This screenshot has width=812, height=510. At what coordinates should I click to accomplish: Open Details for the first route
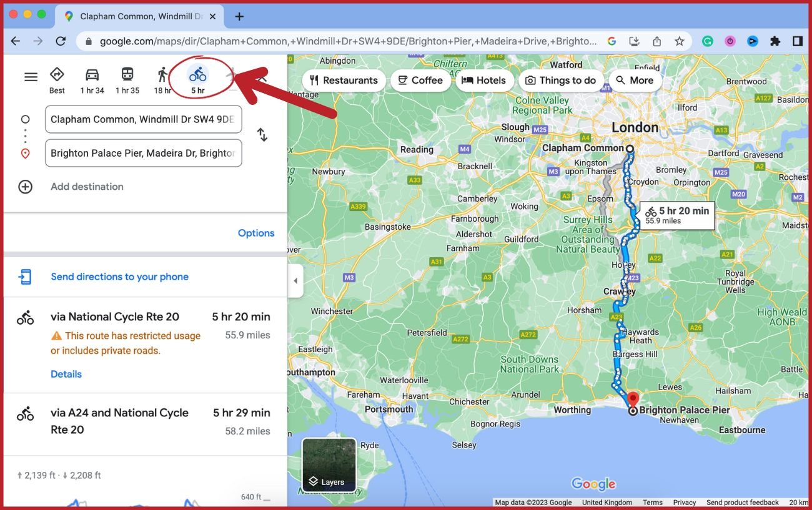[x=66, y=374]
